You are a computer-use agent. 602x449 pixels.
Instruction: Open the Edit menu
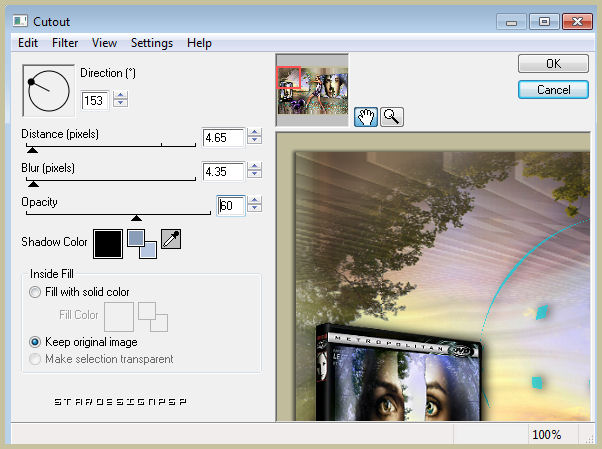[28, 43]
